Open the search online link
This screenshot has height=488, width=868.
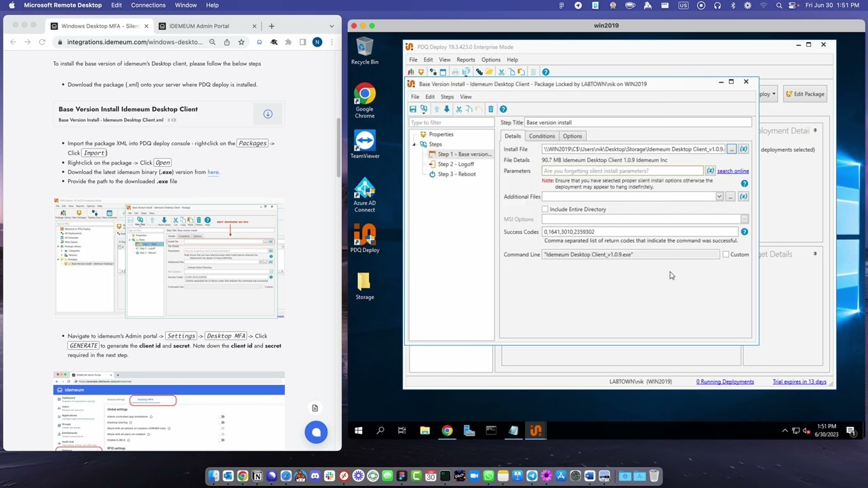coord(733,171)
